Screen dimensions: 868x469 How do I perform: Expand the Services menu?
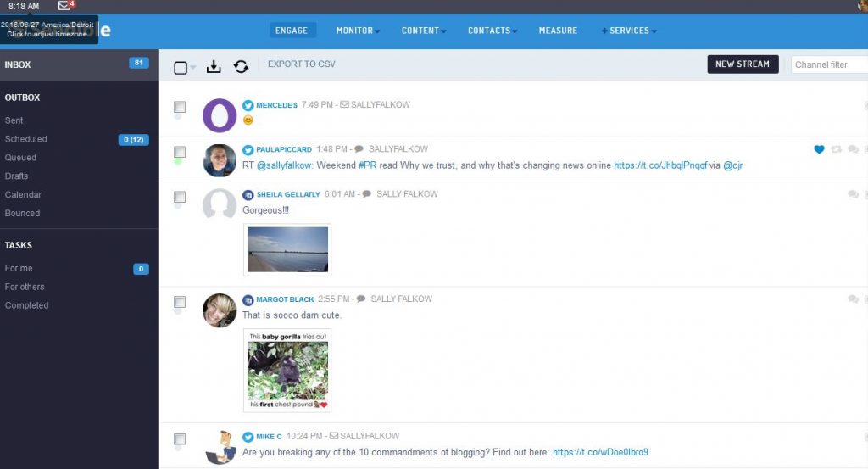(630, 31)
